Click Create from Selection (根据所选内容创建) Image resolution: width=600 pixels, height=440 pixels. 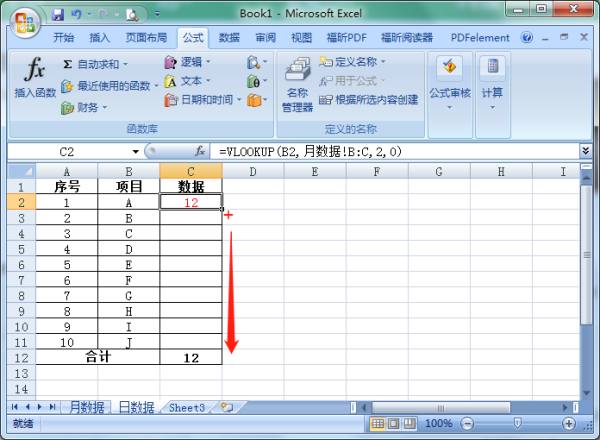(368, 100)
